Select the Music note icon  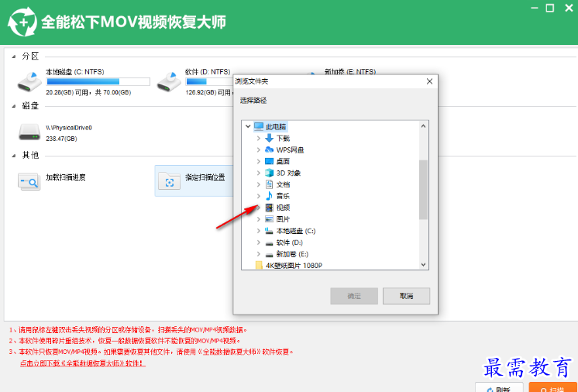click(x=269, y=196)
